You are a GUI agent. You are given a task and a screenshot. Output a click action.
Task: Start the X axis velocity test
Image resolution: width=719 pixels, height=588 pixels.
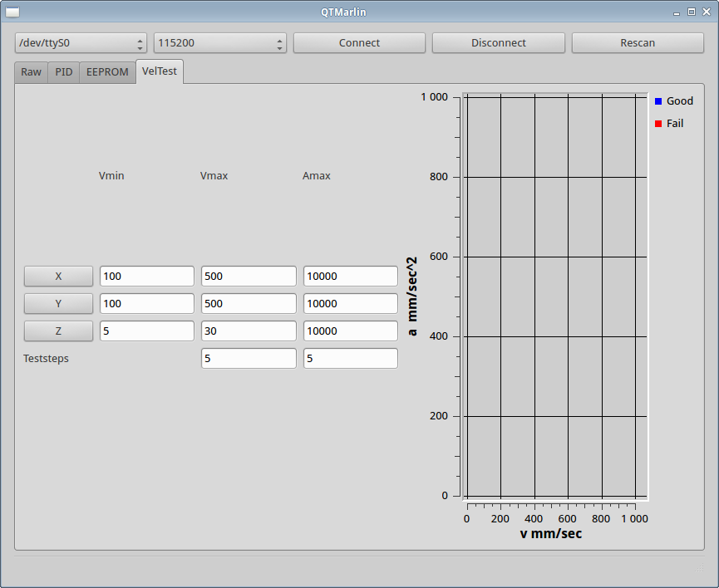[x=58, y=277]
